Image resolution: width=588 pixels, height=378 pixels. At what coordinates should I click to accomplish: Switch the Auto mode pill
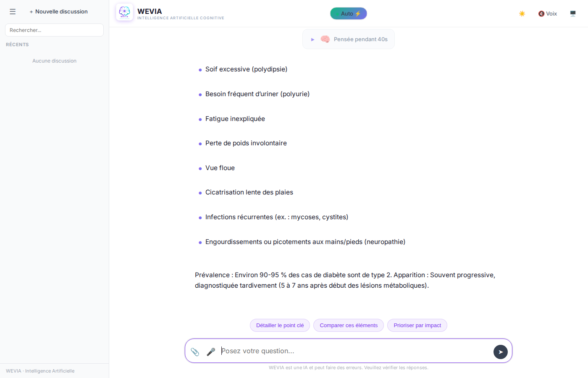click(346, 14)
